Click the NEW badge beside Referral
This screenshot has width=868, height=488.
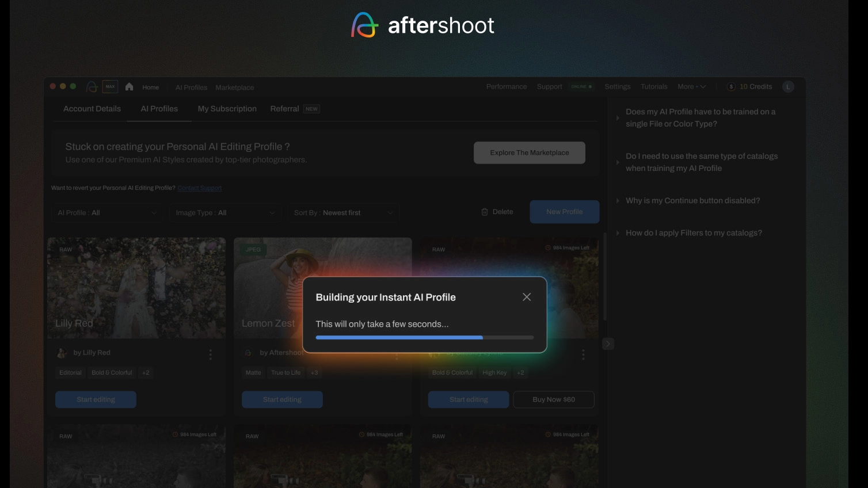311,109
